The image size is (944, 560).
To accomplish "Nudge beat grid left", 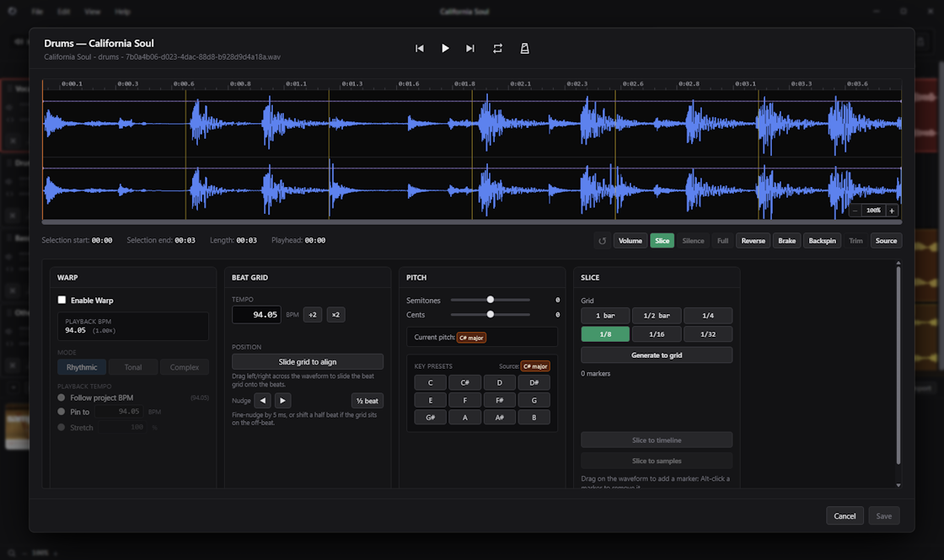I will (x=262, y=401).
